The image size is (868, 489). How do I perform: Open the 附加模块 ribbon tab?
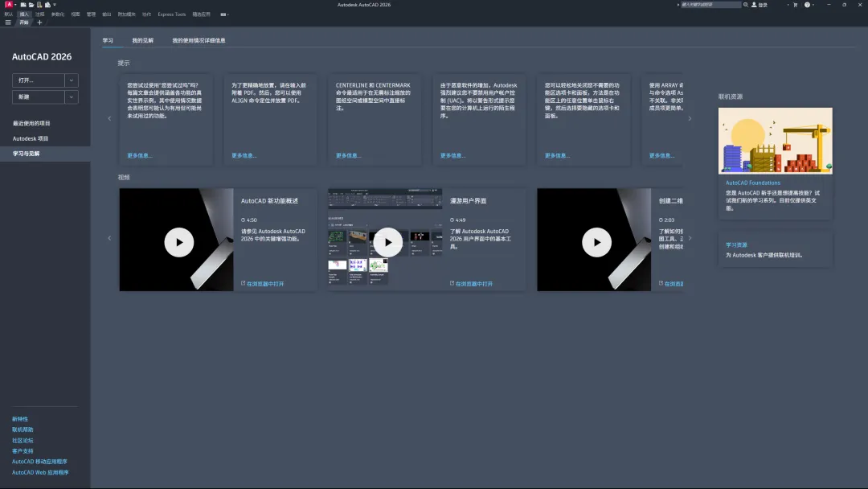click(126, 14)
